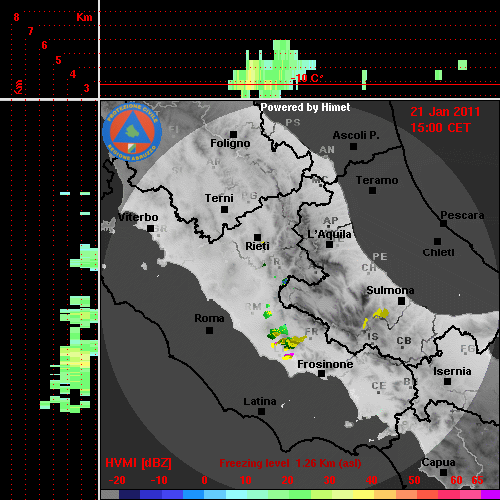Click the date text 21 Jan 2011
The image size is (500, 500).
[x=445, y=112]
